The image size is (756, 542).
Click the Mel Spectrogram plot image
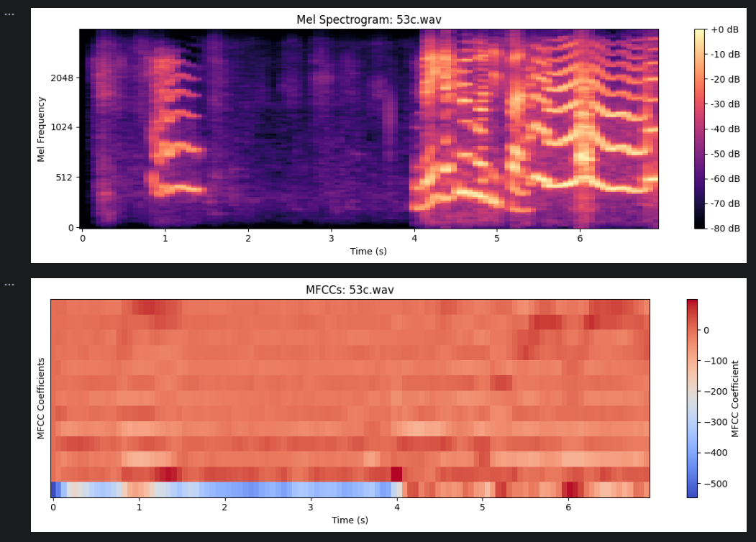click(x=369, y=129)
